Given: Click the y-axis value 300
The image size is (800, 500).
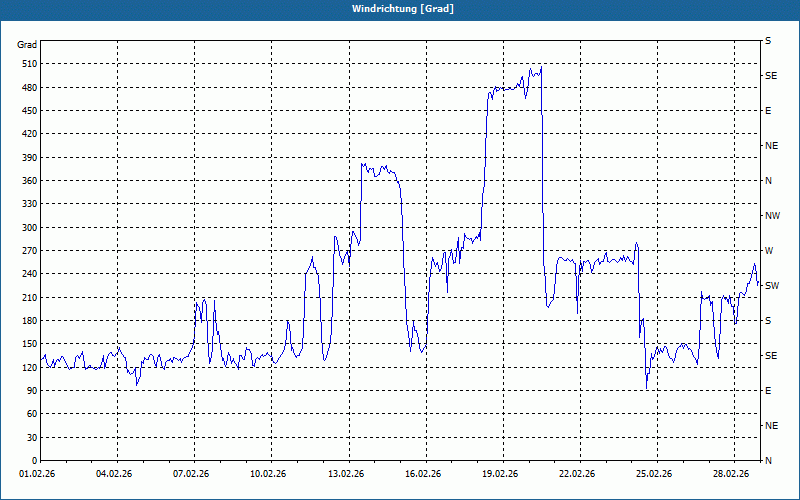Looking at the screenshot, I should (x=30, y=228).
